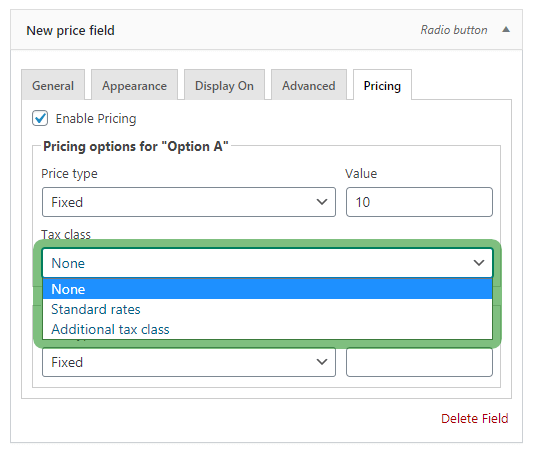
Task: Choose Standard rates tax class
Action: coord(268,309)
